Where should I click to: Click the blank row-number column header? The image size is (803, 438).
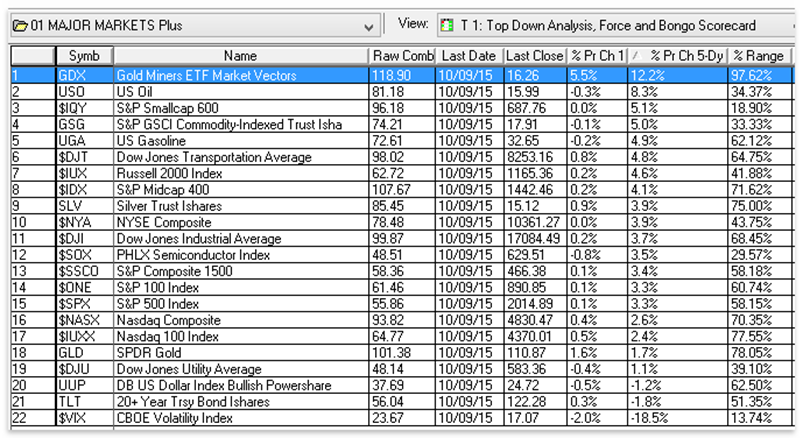pos(33,56)
